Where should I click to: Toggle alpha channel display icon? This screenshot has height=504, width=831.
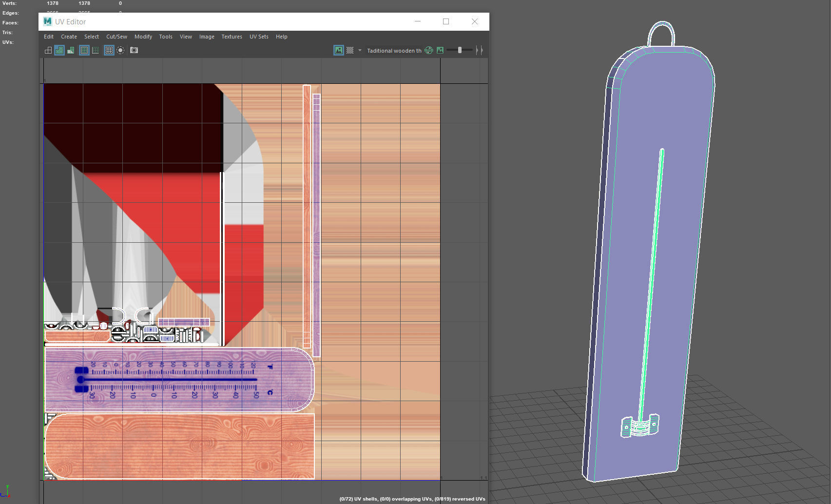pos(440,50)
